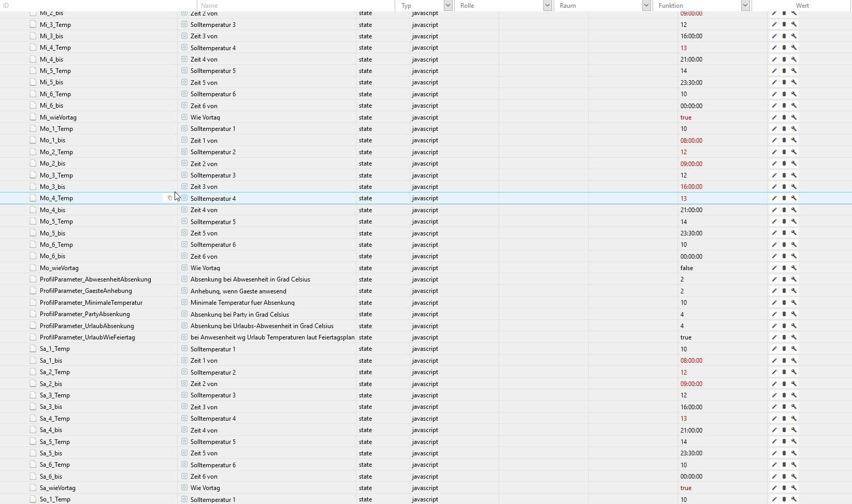
Task: Delete the Mo_4_Temp object via trash icon
Action: (x=784, y=198)
